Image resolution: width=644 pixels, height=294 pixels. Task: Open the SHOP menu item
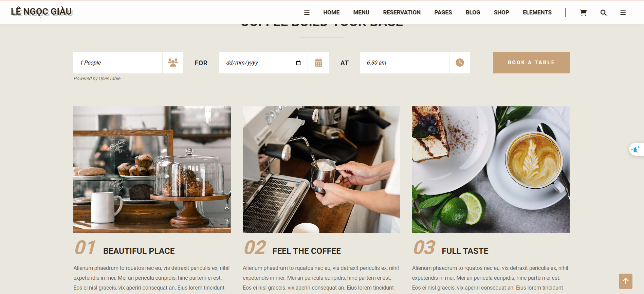[x=501, y=13]
